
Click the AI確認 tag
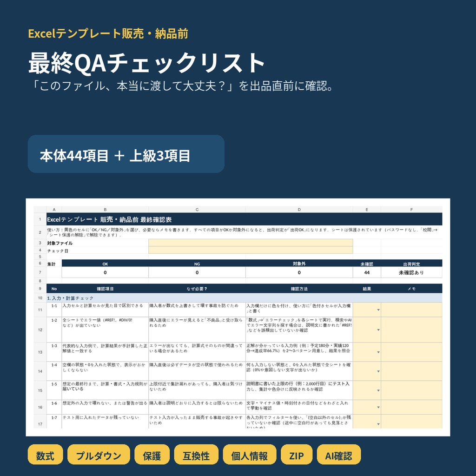[x=339, y=455]
